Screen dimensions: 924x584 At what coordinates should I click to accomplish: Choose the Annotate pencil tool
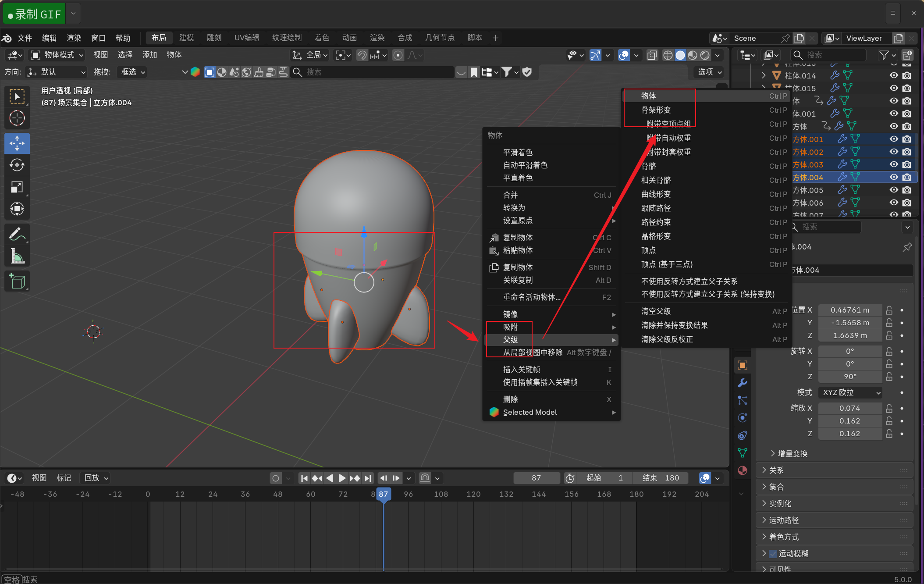(17, 234)
